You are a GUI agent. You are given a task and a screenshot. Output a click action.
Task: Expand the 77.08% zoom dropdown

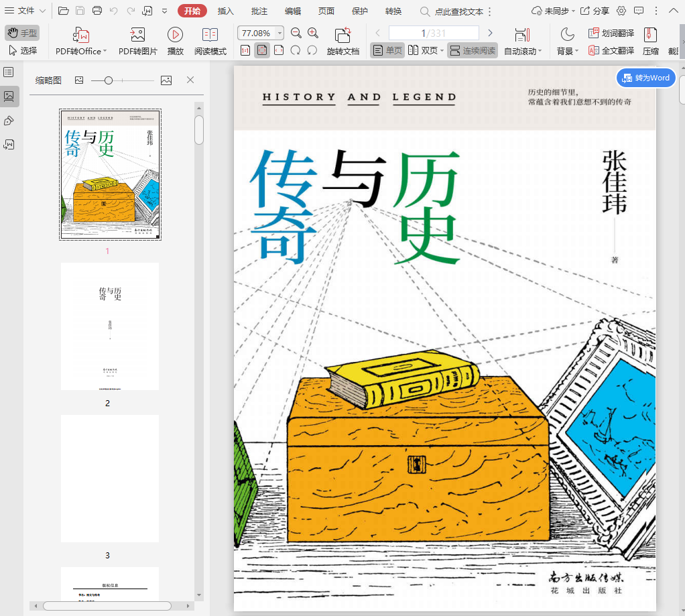[279, 34]
